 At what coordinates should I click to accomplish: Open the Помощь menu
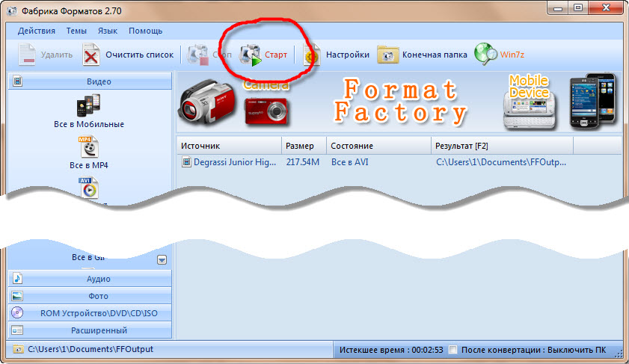click(x=145, y=31)
